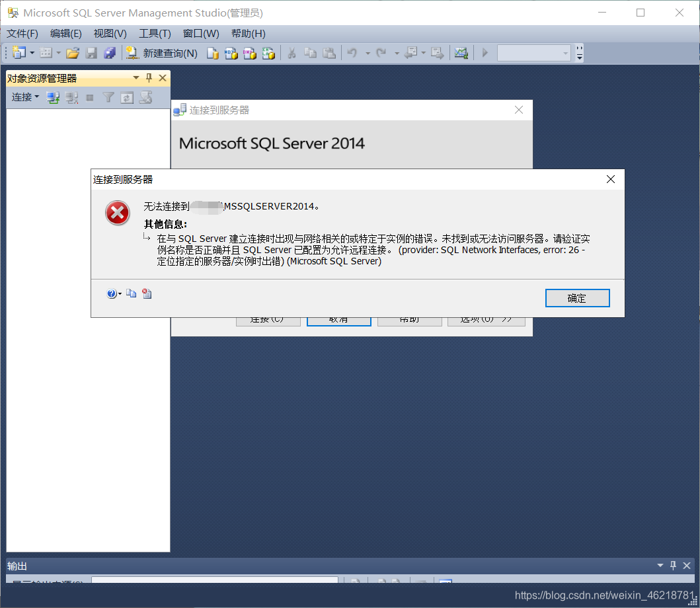
Task: Close the error dialog with its X
Action: point(611,179)
